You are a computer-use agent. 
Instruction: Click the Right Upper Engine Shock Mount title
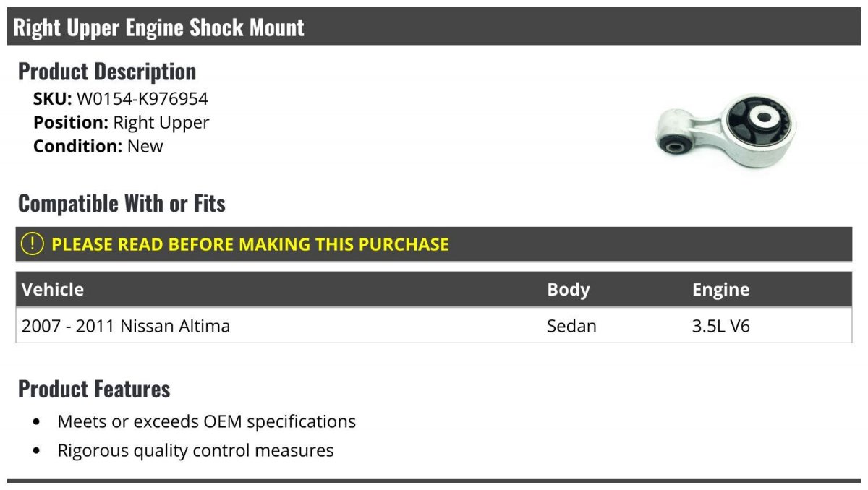click(159, 27)
